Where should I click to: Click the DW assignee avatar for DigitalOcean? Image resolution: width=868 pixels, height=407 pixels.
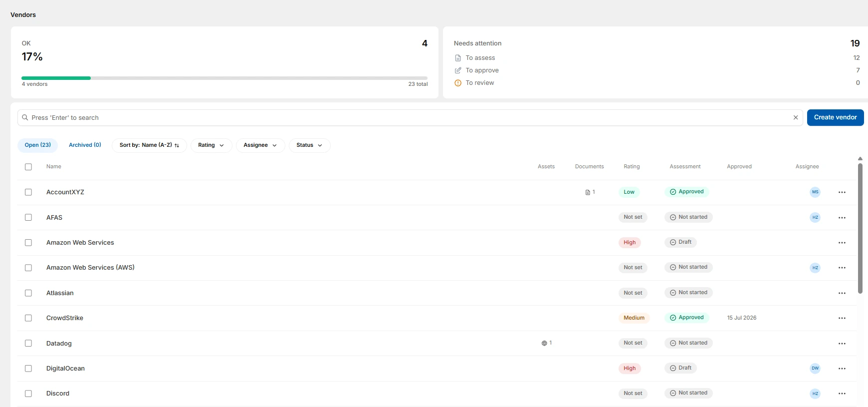coord(815,368)
